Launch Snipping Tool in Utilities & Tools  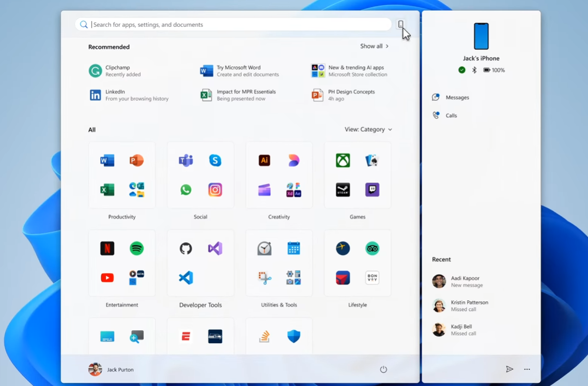[265, 277]
